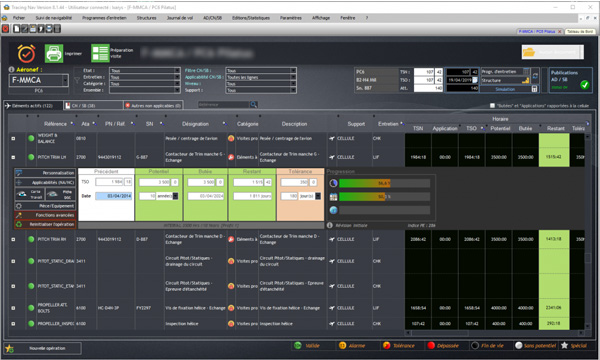600x360 pixels.
Task: Switch to the CN / SB (38) tab
Action: coord(93,106)
